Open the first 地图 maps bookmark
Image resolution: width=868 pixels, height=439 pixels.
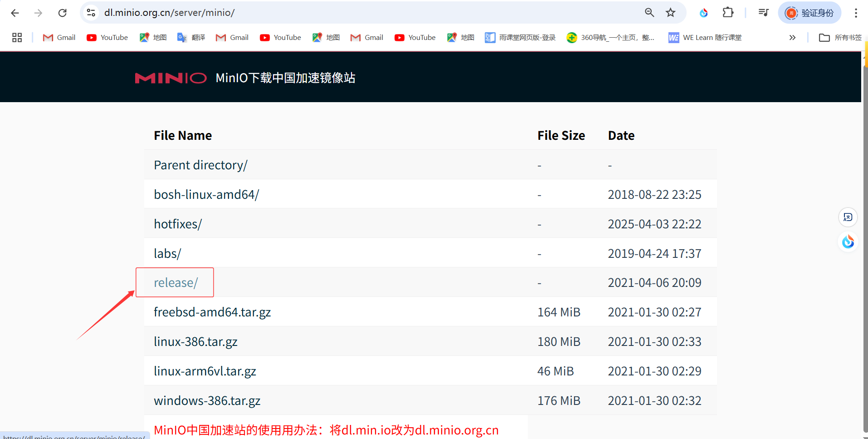point(153,38)
